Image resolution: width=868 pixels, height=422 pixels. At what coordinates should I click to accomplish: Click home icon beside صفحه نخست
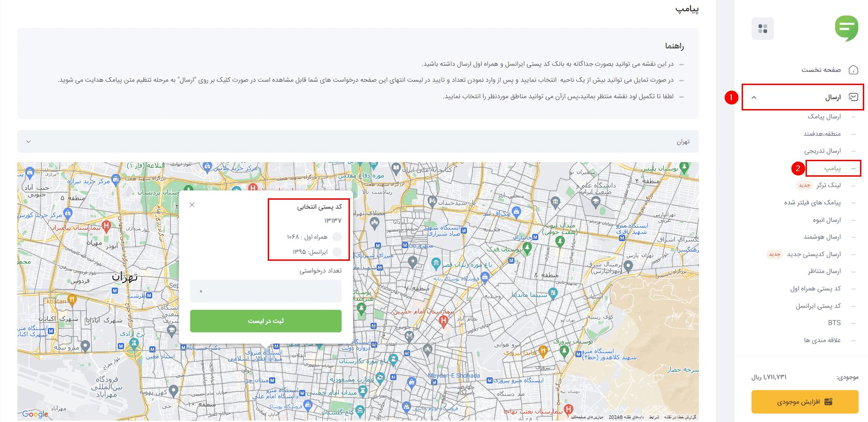pyautogui.click(x=853, y=70)
